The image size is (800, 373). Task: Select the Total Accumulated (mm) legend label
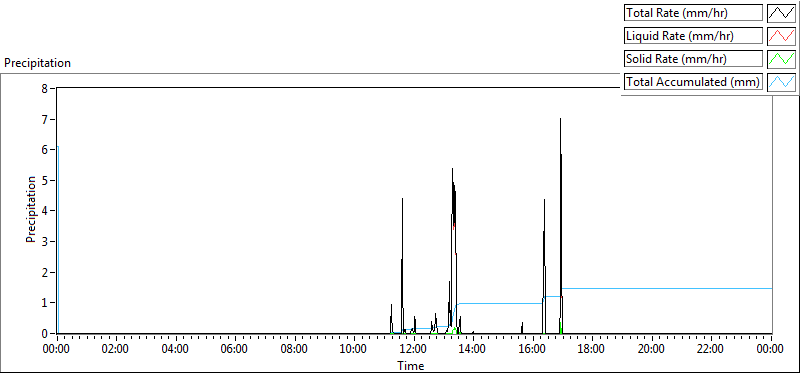pyautogui.click(x=693, y=82)
